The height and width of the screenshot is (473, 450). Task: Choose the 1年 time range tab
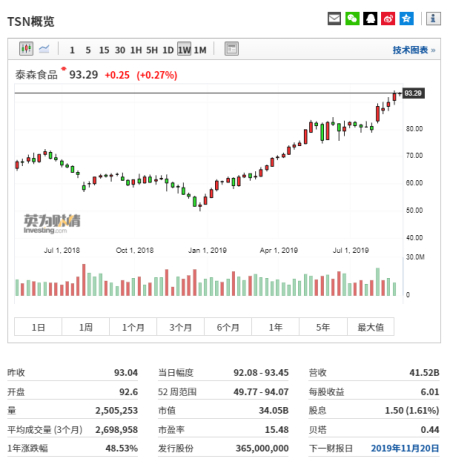click(x=276, y=327)
